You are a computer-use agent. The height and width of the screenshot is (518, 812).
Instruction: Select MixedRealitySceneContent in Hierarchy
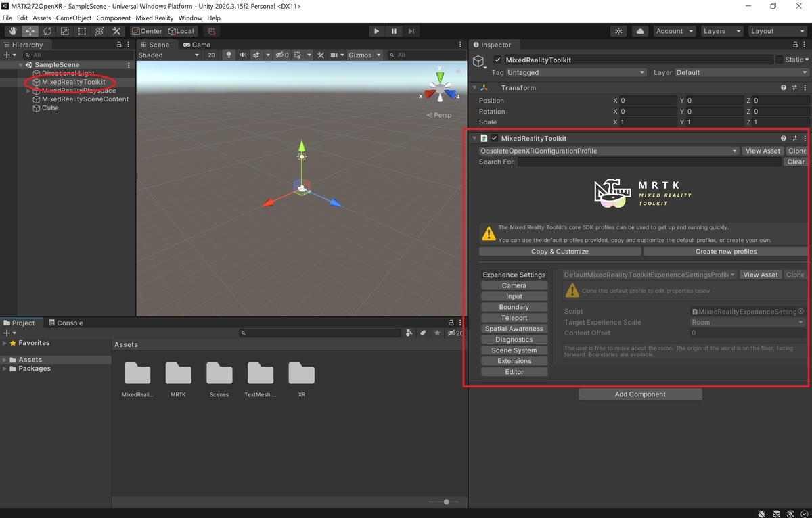[x=80, y=99]
